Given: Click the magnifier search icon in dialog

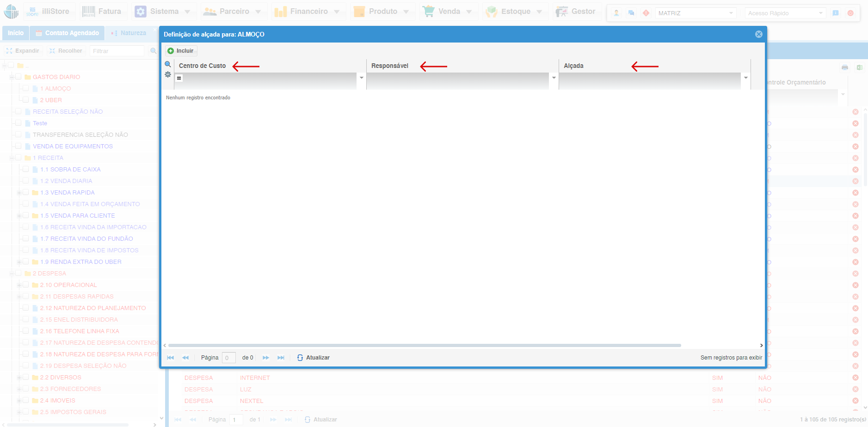Looking at the screenshot, I should click(168, 65).
